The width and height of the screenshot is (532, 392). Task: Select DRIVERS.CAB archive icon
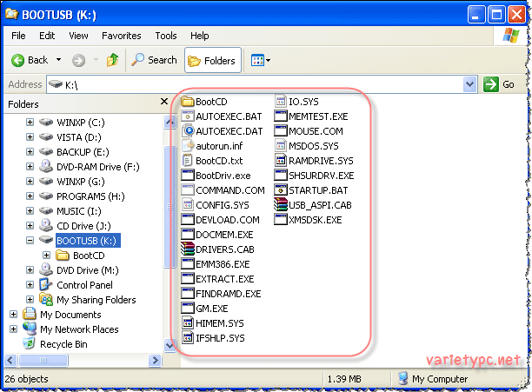[187, 249]
